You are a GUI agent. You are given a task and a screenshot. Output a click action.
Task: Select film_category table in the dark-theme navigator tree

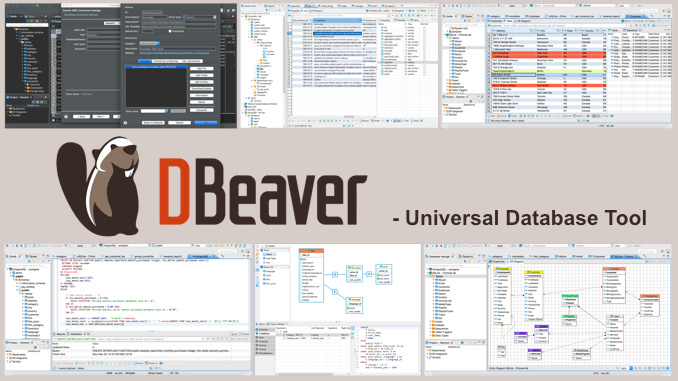[x=33, y=71]
